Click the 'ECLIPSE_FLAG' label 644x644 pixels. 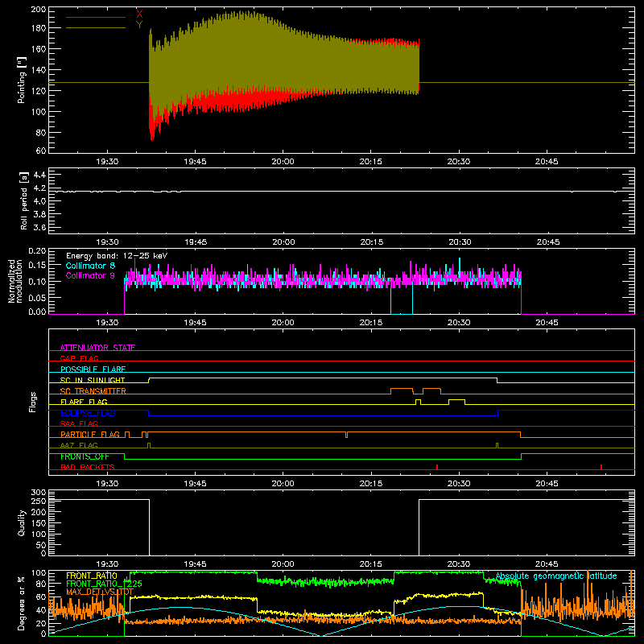pos(88,413)
